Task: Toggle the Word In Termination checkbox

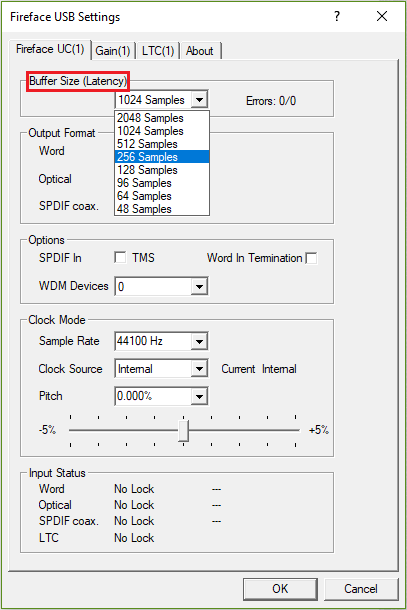Action: (x=311, y=258)
